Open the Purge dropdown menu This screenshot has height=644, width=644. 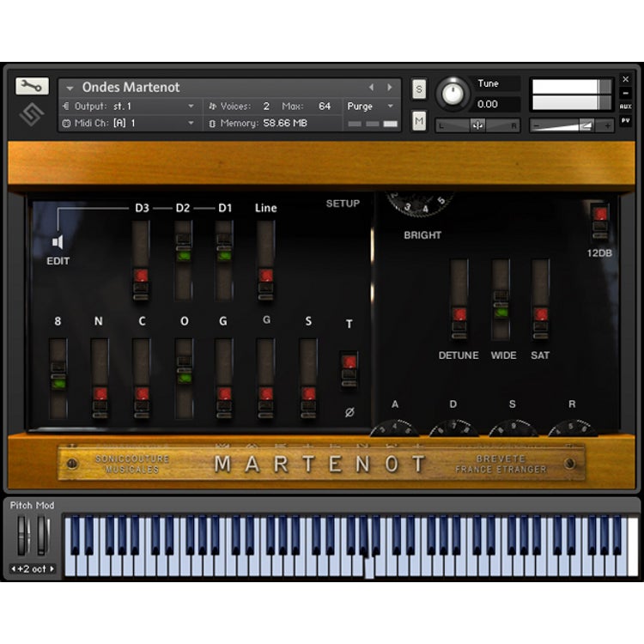[x=370, y=106]
